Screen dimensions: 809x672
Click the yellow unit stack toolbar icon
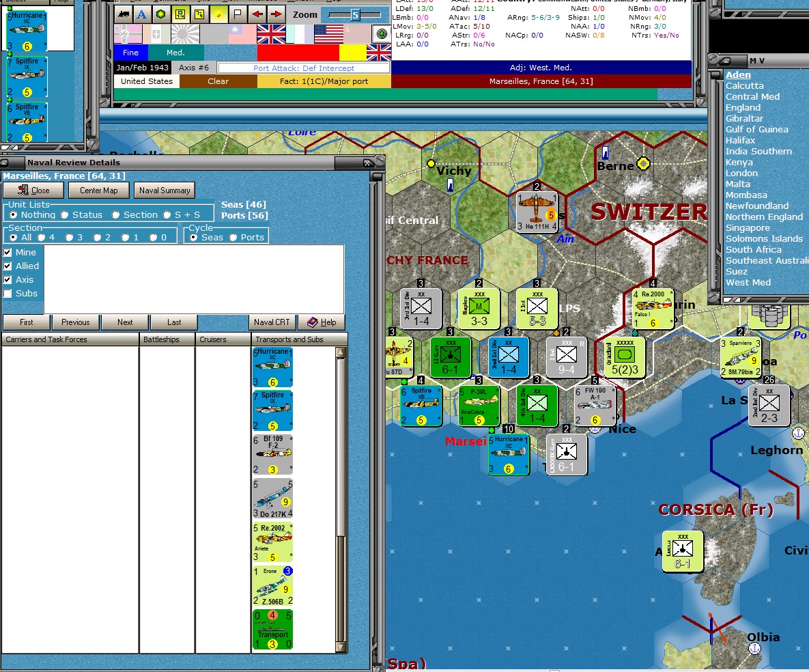pyautogui.click(x=199, y=14)
